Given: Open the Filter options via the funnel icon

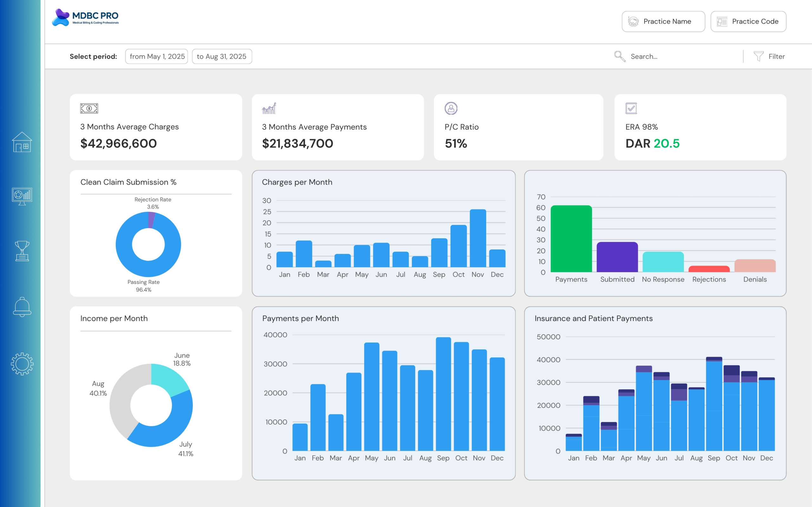Looking at the screenshot, I should click(x=758, y=56).
